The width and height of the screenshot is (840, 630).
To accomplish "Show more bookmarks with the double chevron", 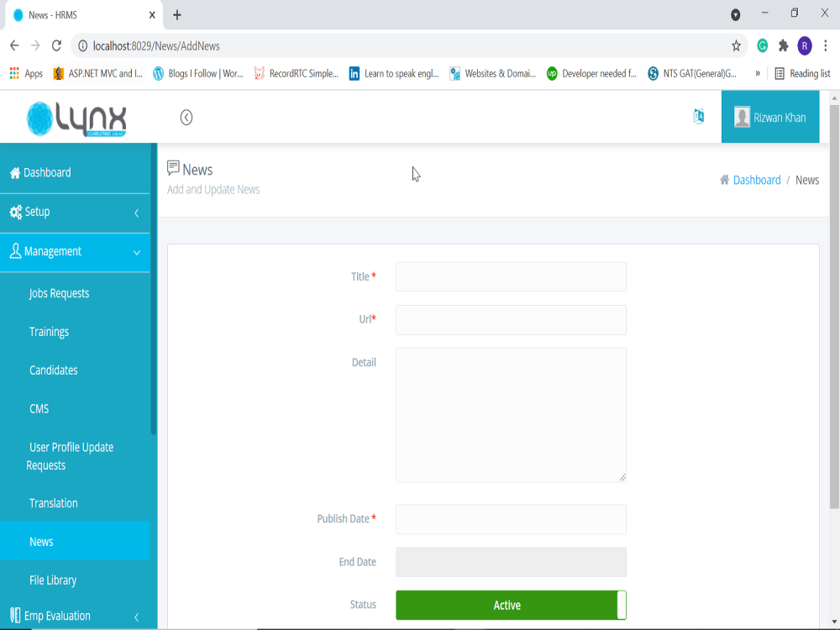I will (x=758, y=73).
